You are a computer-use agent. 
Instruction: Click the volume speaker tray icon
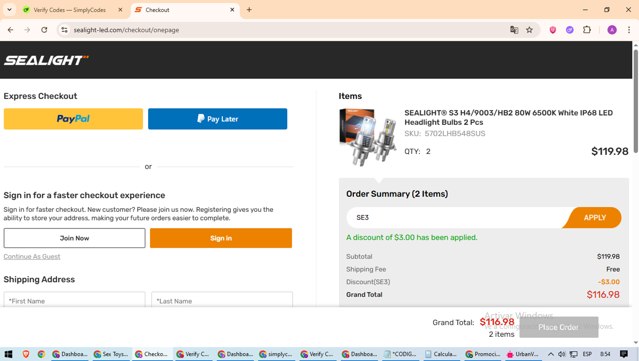(562, 354)
